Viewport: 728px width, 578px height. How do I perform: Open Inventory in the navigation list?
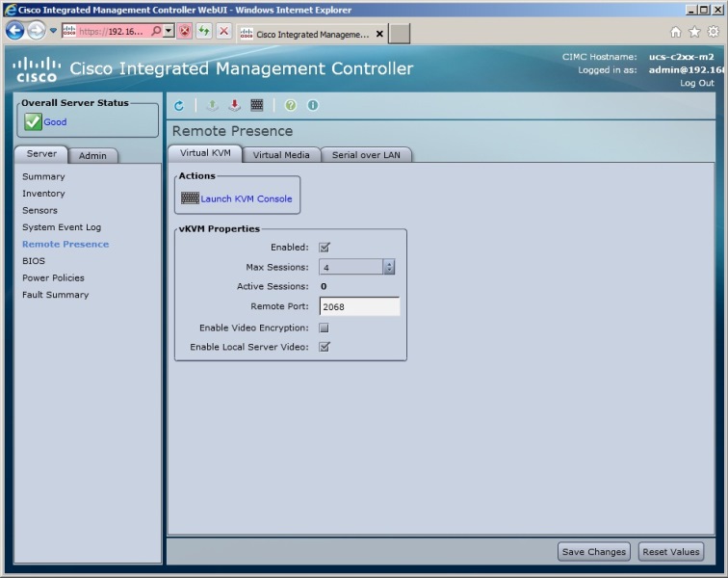(x=43, y=194)
